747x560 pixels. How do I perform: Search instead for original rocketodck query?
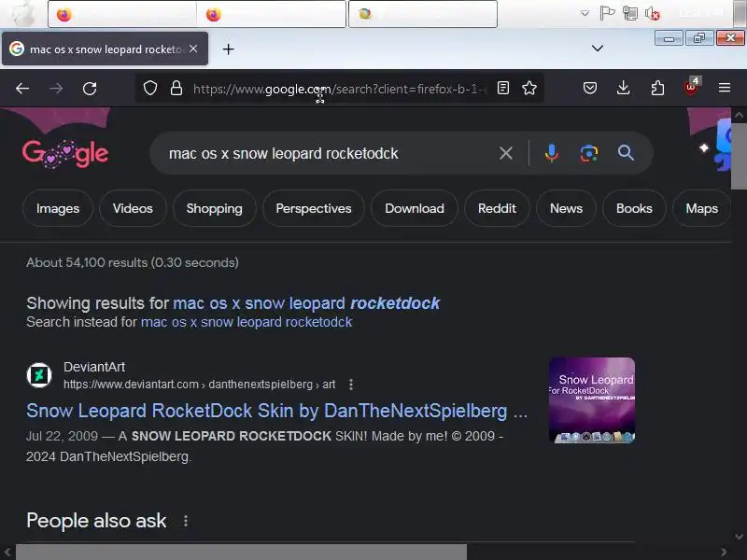coord(247,322)
